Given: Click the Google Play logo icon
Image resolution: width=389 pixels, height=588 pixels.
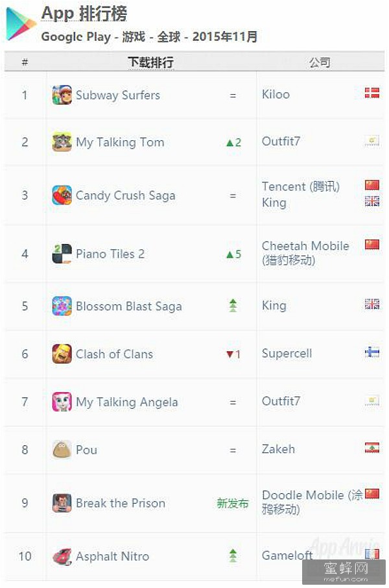Looking at the screenshot, I should coord(21,25).
